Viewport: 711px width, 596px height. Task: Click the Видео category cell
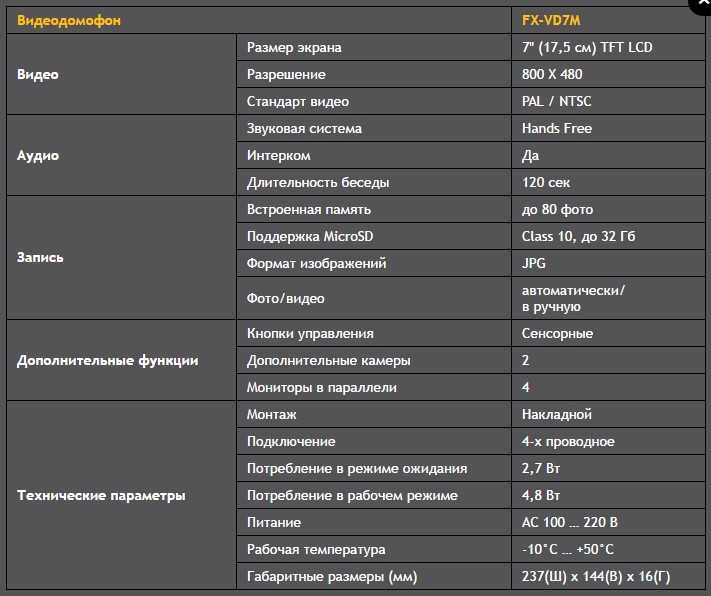coord(122,74)
